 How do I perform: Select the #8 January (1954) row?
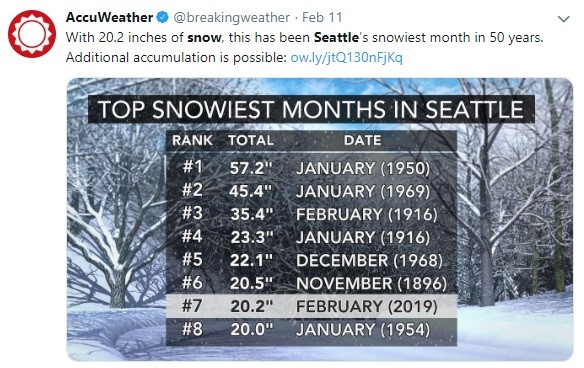(x=311, y=329)
